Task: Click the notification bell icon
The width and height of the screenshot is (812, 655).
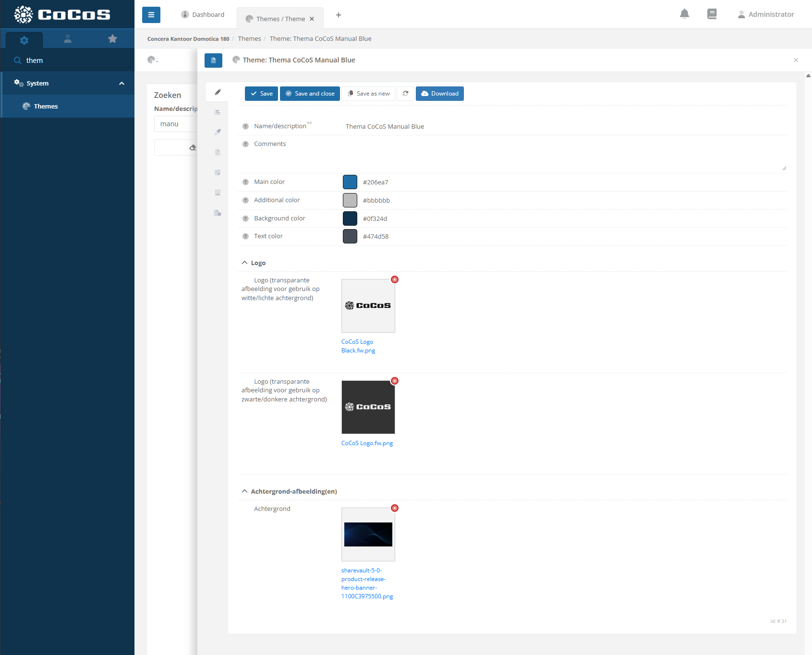Action: [684, 14]
